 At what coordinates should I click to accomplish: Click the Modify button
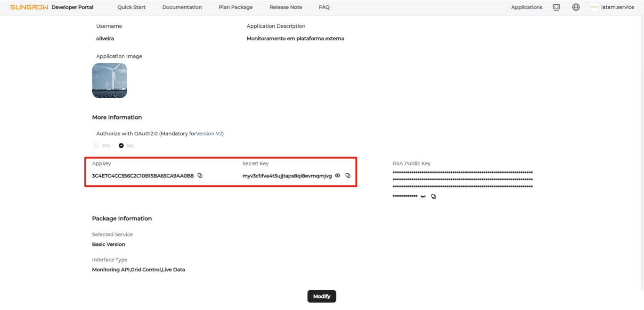click(322, 296)
